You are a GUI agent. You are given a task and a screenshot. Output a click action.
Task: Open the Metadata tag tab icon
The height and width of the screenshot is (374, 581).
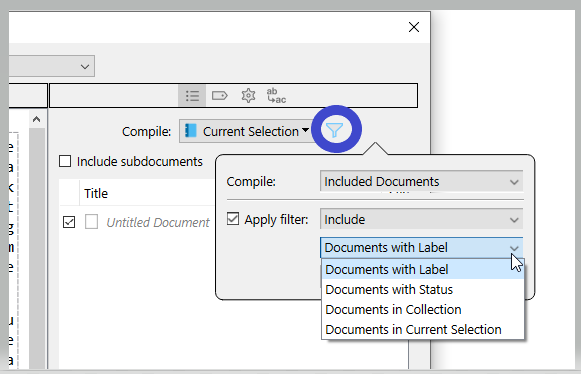click(x=220, y=96)
